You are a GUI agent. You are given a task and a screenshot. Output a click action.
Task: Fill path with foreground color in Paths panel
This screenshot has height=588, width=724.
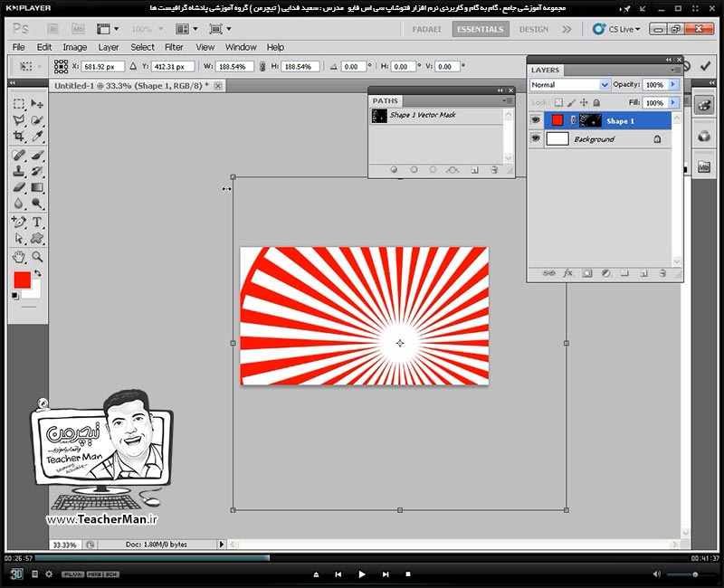(394, 170)
